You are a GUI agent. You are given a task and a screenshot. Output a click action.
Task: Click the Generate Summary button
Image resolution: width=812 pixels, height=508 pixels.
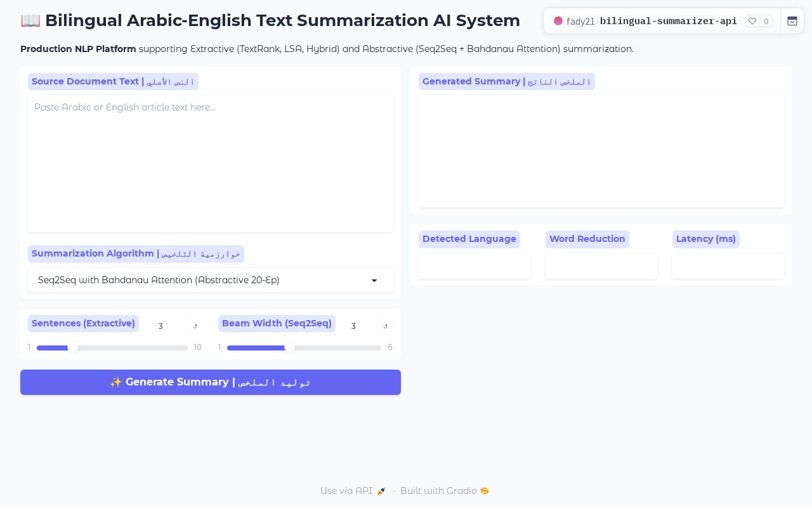coord(211,382)
